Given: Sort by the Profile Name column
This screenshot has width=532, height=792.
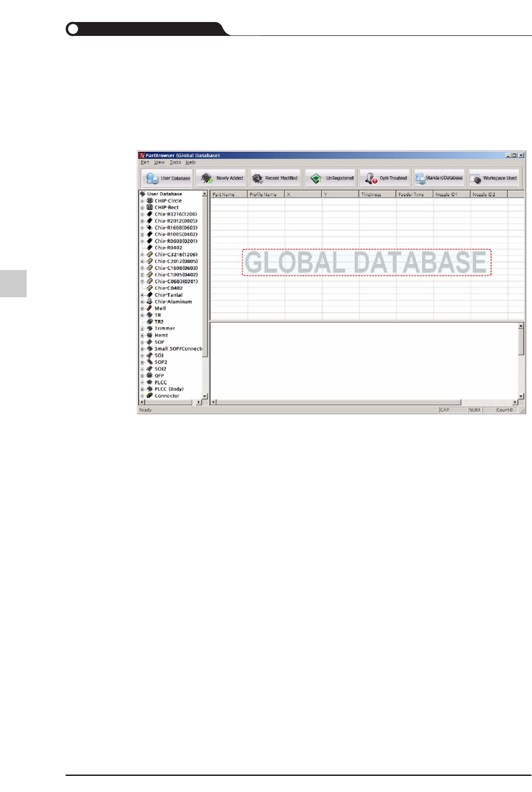Looking at the screenshot, I should pyautogui.click(x=266, y=195).
